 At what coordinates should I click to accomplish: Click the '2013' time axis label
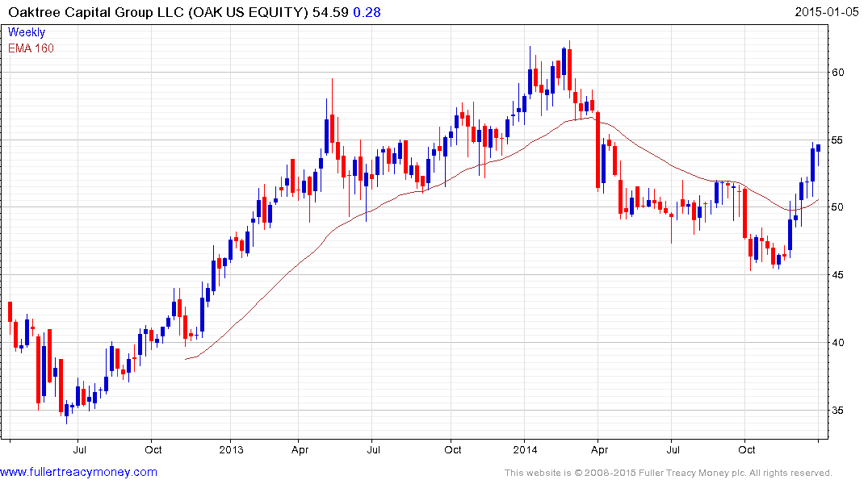(x=231, y=449)
